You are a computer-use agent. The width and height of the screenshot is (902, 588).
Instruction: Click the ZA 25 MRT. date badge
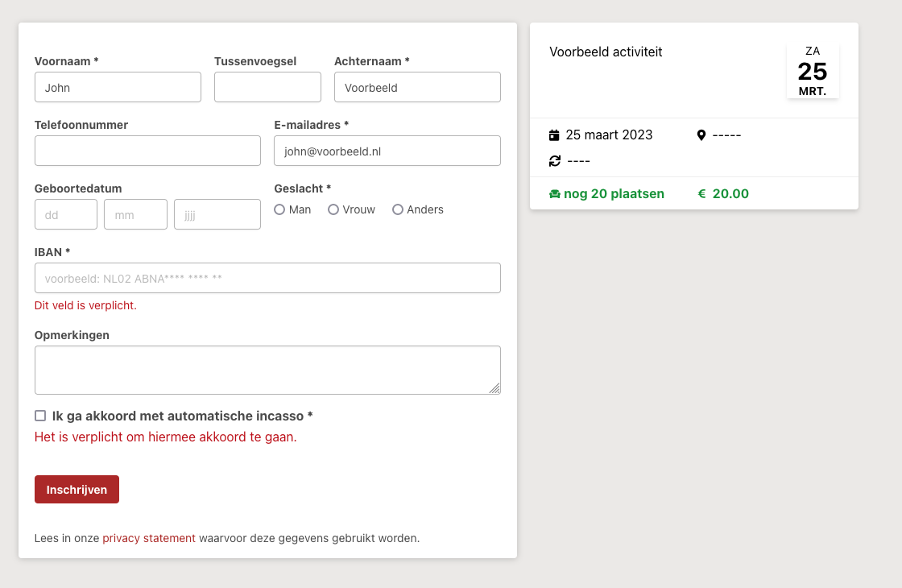(813, 71)
